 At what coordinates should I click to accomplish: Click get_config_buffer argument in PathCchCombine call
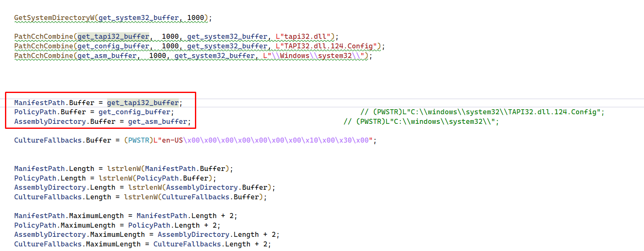(113, 46)
